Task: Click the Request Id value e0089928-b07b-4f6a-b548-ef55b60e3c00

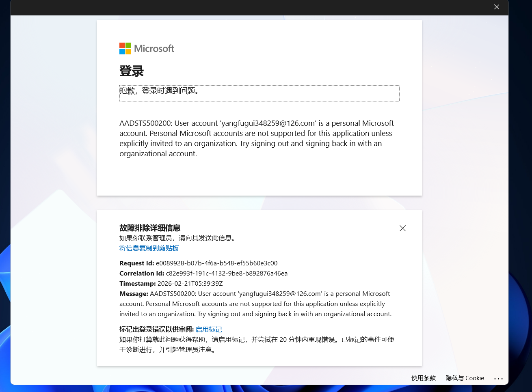Action: coord(216,263)
